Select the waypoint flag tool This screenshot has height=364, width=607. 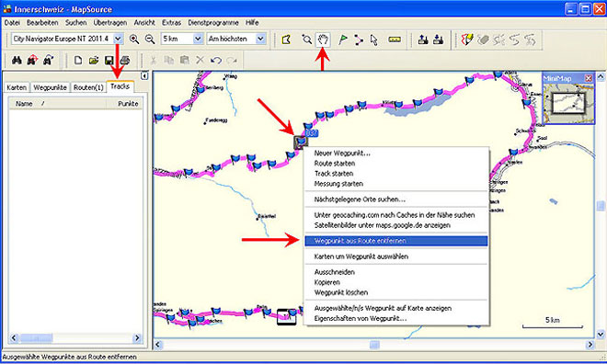point(343,40)
